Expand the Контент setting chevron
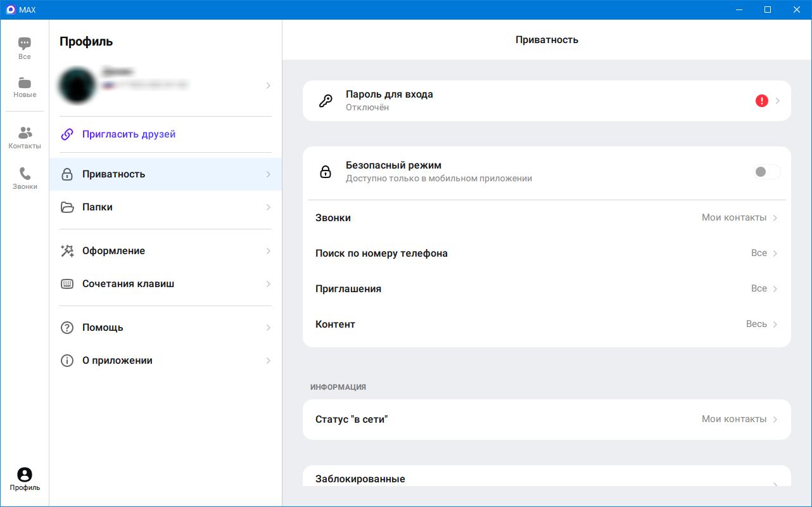Screen dimensions: 812x507 click(x=775, y=324)
